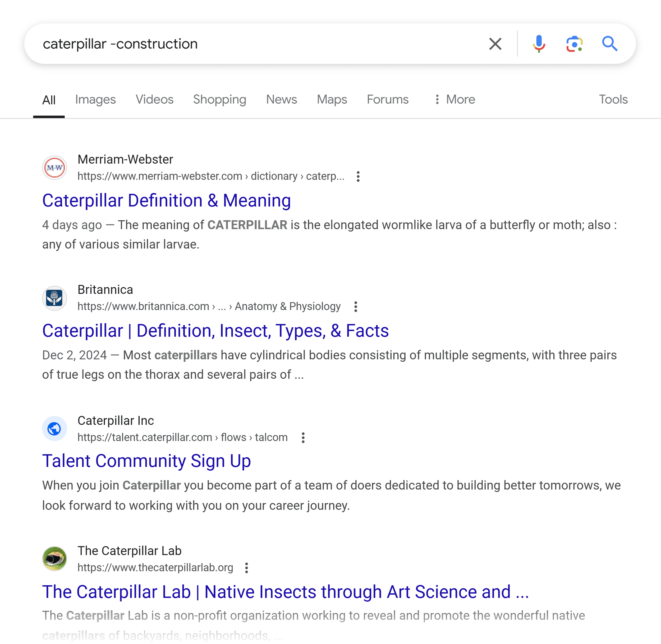Switch to the News tab
Screen dimensions: 661x644
tap(281, 99)
